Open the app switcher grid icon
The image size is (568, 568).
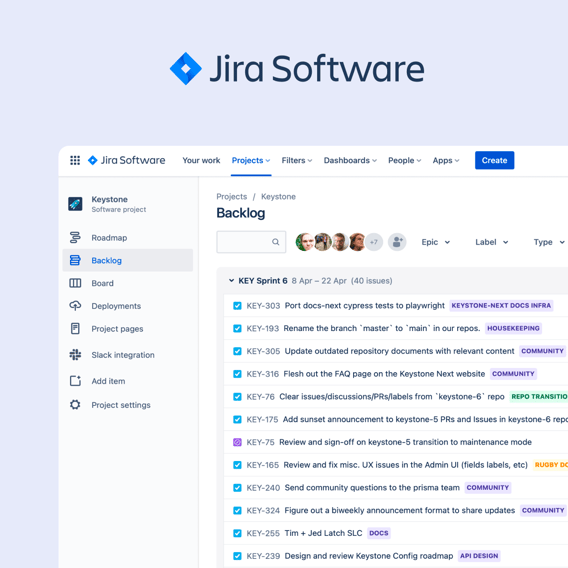(x=75, y=160)
